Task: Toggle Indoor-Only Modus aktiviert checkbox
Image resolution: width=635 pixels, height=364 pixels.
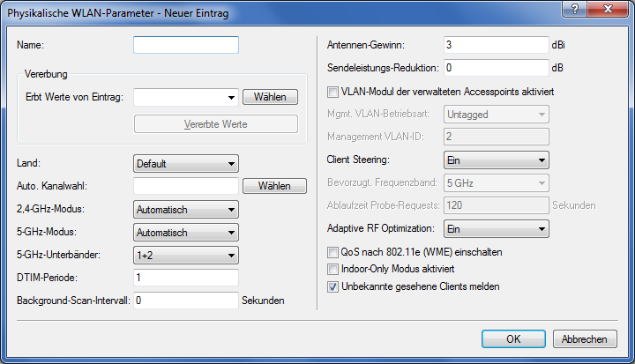Action: [x=332, y=269]
